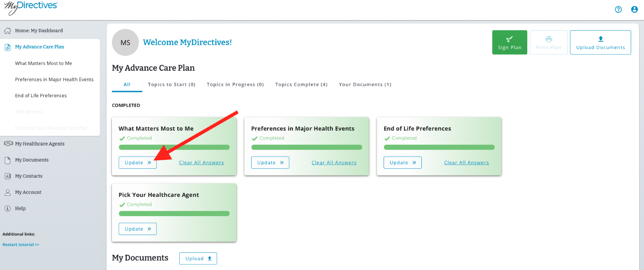This screenshot has height=270, width=644.
Task: Update Pick Your Healthcare Agent
Action: point(138,229)
